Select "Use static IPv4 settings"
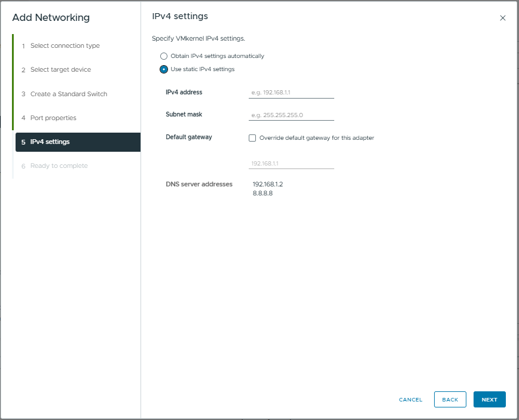519x420 pixels. click(x=164, y=69)
